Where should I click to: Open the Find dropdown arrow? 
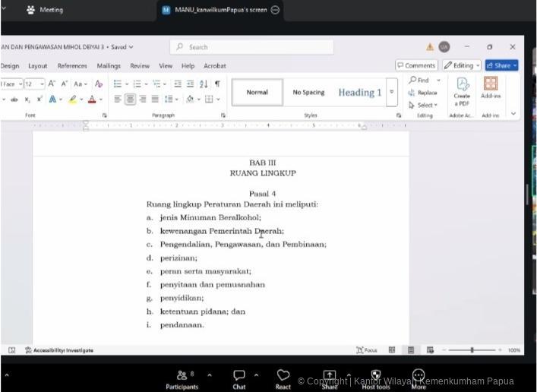[x=438, y=81]
